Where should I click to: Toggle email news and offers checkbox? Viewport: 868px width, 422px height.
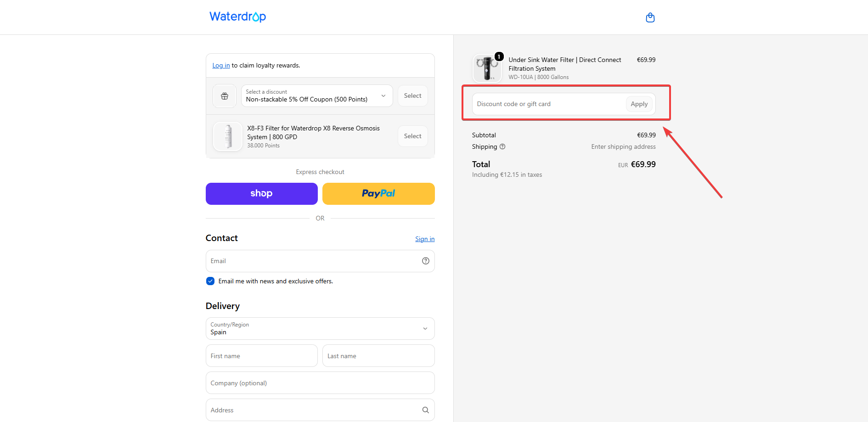click(210, 281)
